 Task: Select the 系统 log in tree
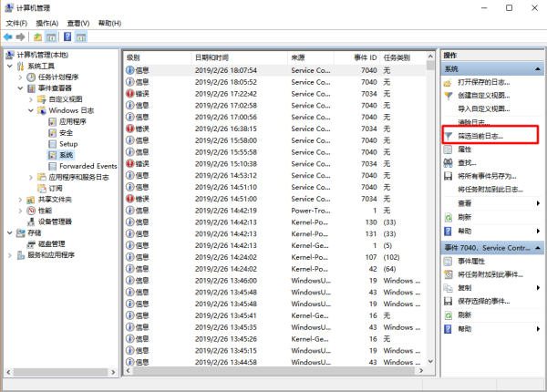66,155
